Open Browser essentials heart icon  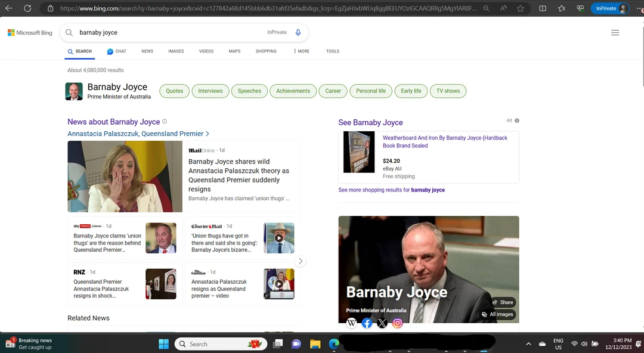click(x=580, y=9)
